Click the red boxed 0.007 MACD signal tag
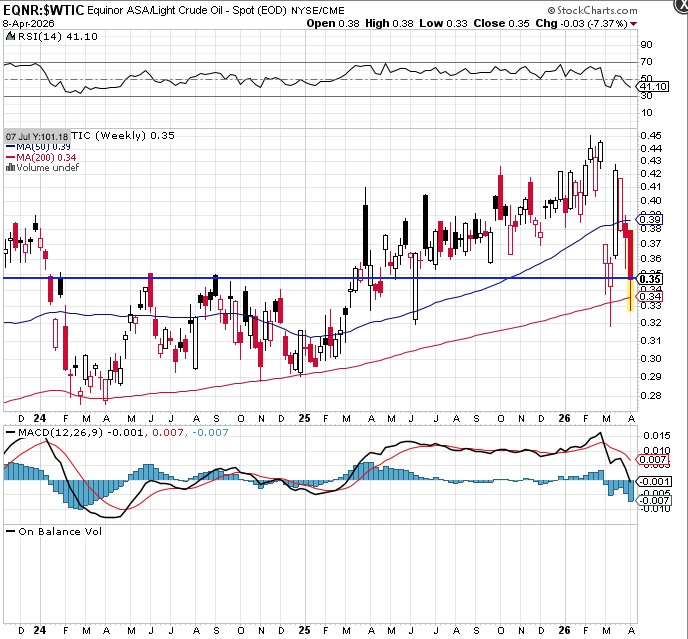 tap(653, 460)
